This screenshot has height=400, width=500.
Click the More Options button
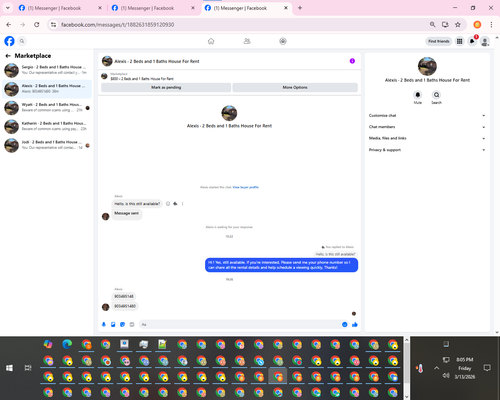tap(295, 87)
